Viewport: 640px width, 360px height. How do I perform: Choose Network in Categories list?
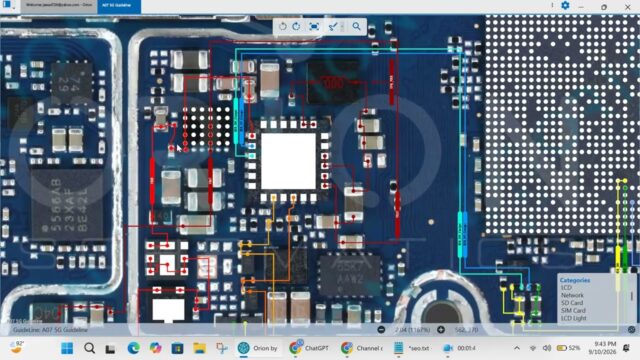click(x=572, y=295)
